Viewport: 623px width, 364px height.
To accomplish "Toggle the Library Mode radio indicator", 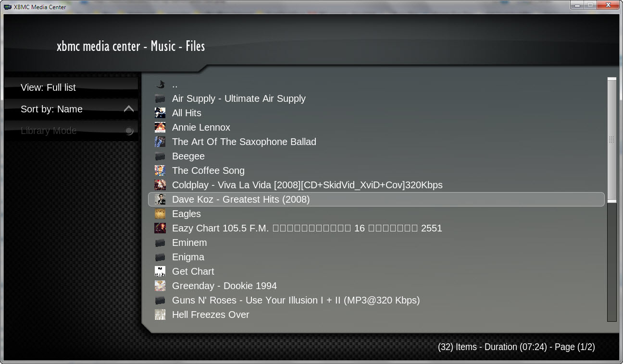I will tap(129, 131).
